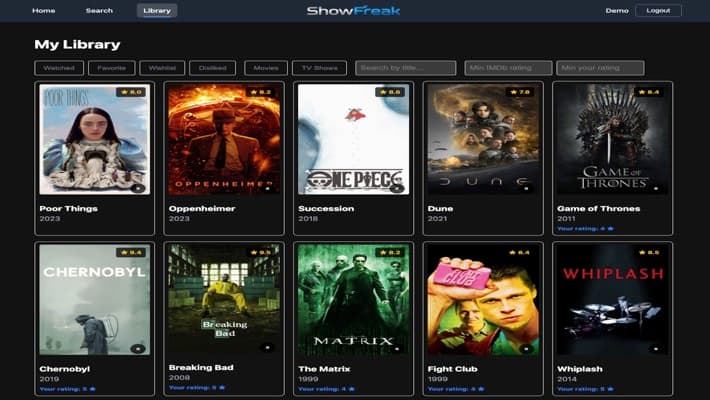Click the star rating badge on The Matrix
Viewport: 710px width, 400px height.
390,252
